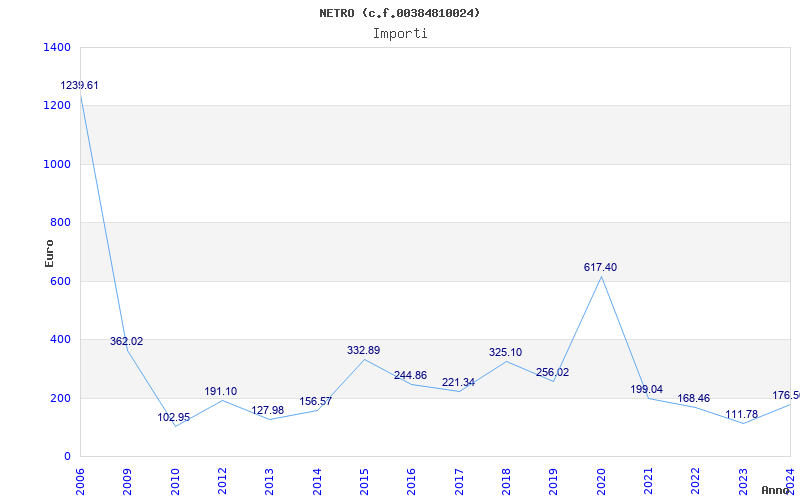This screenshot has width=800, height=500.
Task: Click the x-axis year 2019
Action: 554,481
